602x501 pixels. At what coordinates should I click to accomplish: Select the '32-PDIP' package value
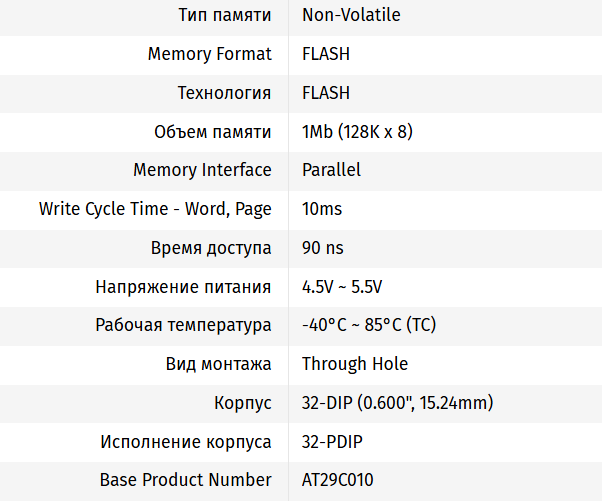click(331, 442)
